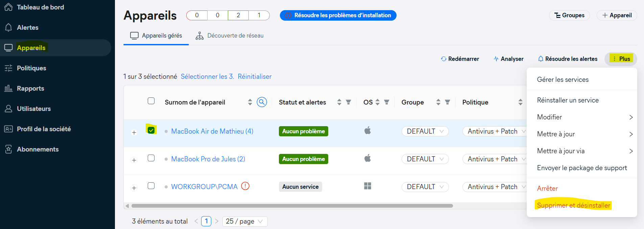Sort the Statut et alertes column
This screenshot has width=644, height=229.
coord(339,102)
